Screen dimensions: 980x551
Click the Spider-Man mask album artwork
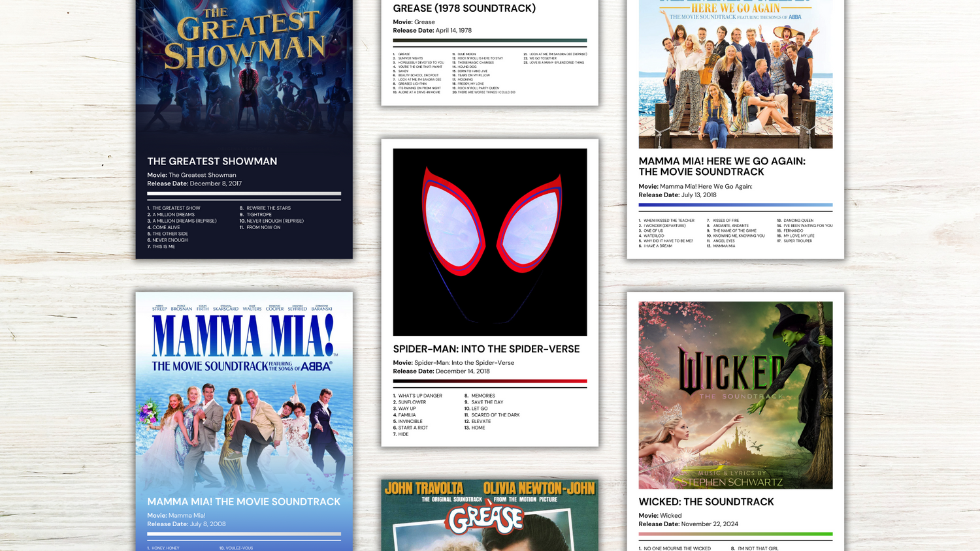tap(490, 242)
